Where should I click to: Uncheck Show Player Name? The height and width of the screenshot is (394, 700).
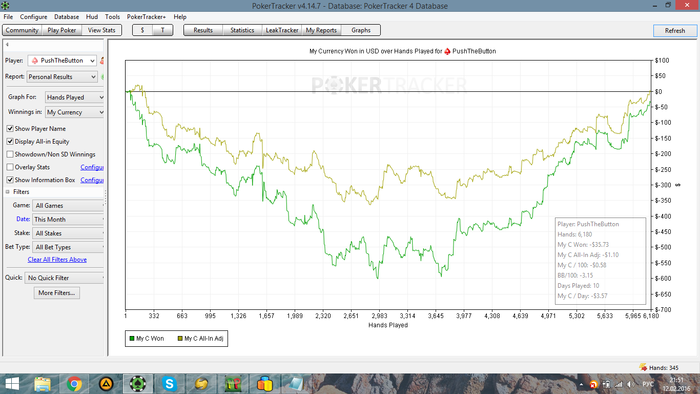(10, 129)
